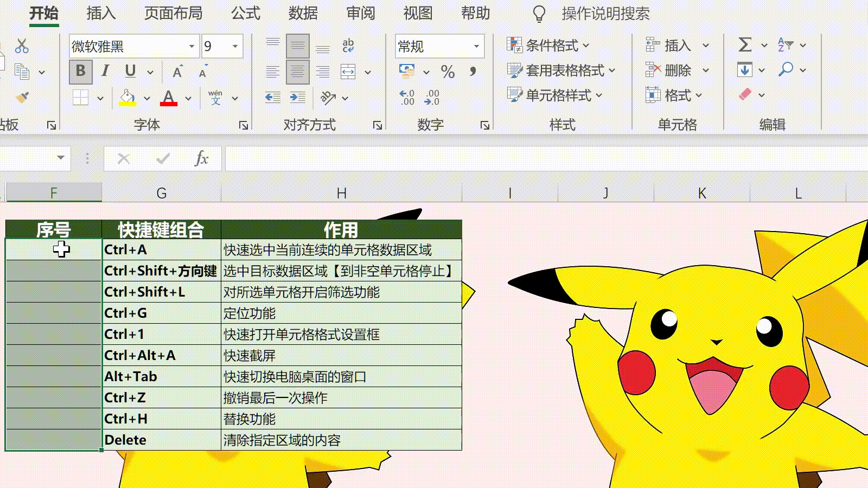Open fill color dropdown arrow
Screen dimensions: 868x488
(x=146, y=98)
